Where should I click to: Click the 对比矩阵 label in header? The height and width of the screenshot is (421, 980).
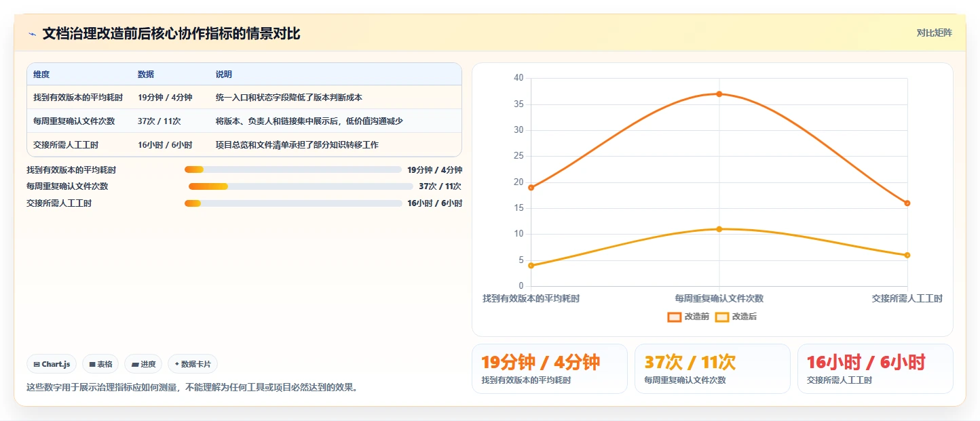click(x=935, y=33)
